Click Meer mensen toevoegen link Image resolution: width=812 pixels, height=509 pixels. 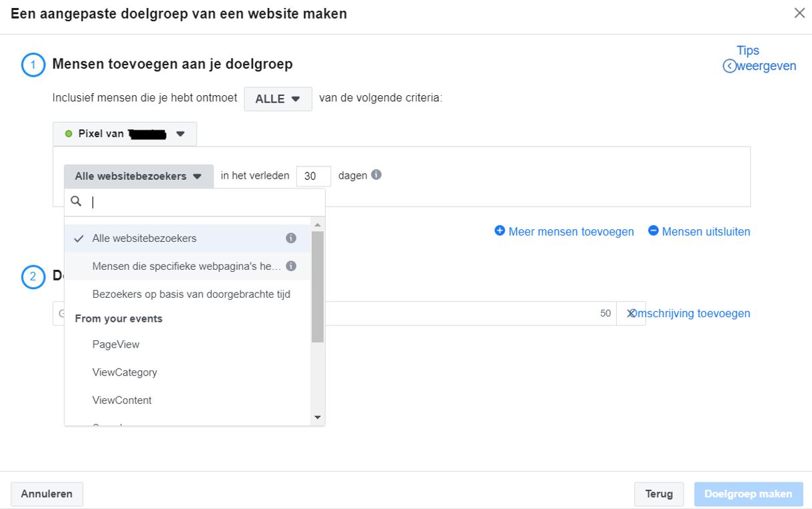click(571, 232)
